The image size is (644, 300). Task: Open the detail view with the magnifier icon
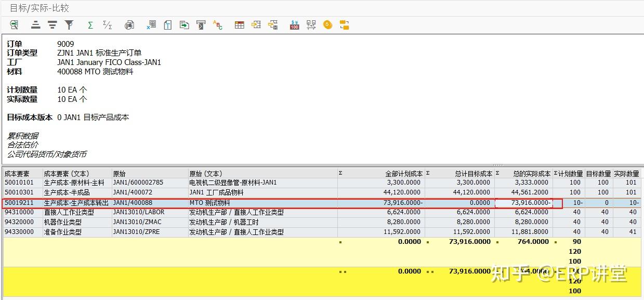(x=15, y=24)
